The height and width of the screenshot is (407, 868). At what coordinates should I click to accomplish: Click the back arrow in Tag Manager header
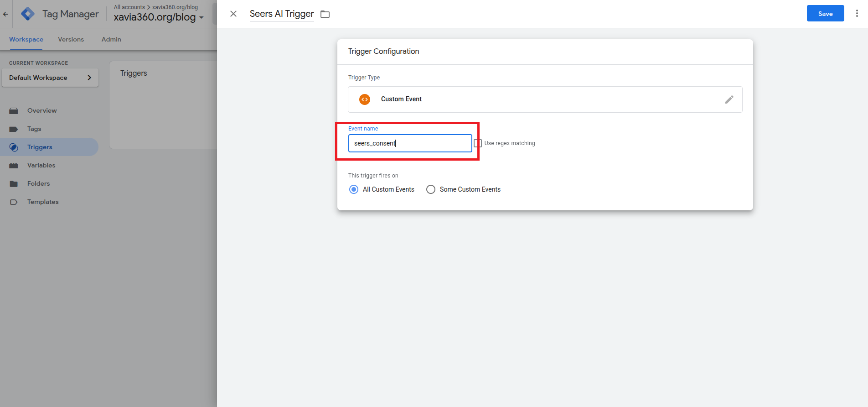5,14
